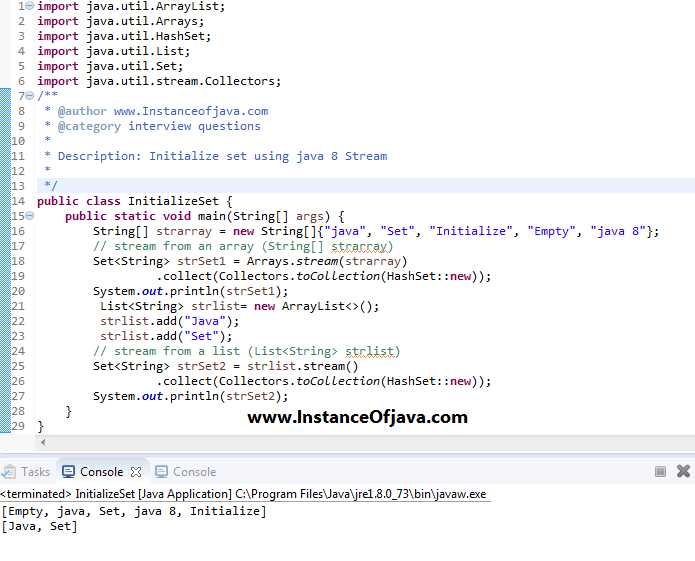Click the 'strarray' variable declaration on line 16
Image resolution: width=695 pixels, height=561 pixels.
point(184,231)
